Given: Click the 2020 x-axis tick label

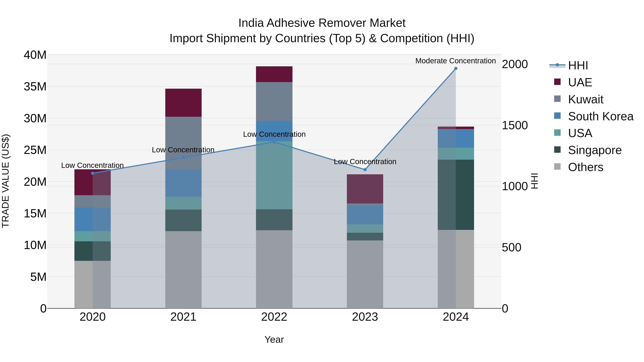Looking at the screenshot, I should [92, 317].
